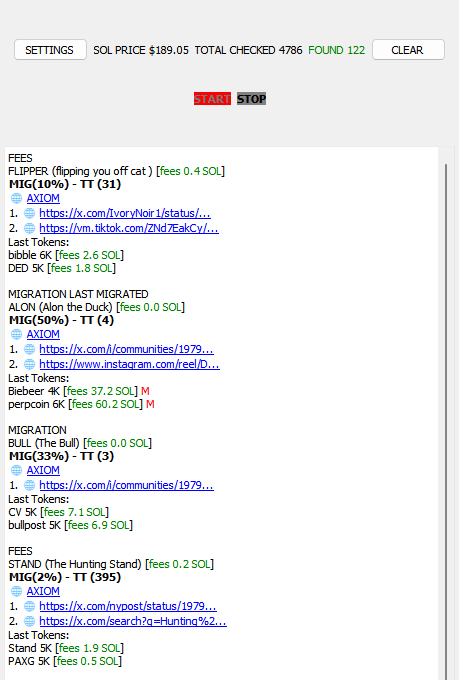Open the nypost status link
The width and height of the screenshot is (459, 680).
click(x=128, y=606)
